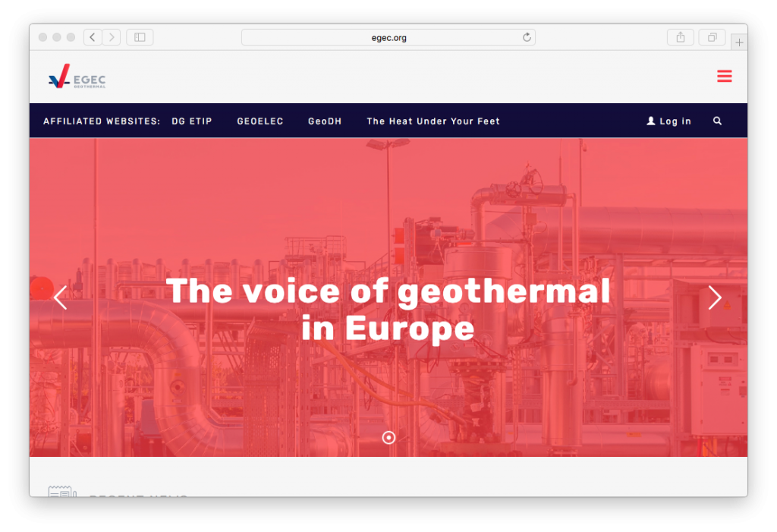Open Safari share menu

pyautogui.click(x=681, y=37)
